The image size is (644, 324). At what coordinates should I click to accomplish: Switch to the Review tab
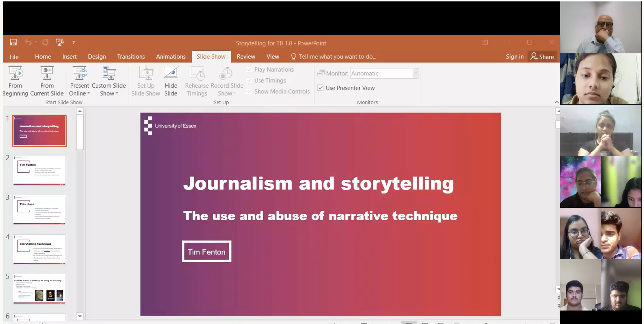click(246, 56)
